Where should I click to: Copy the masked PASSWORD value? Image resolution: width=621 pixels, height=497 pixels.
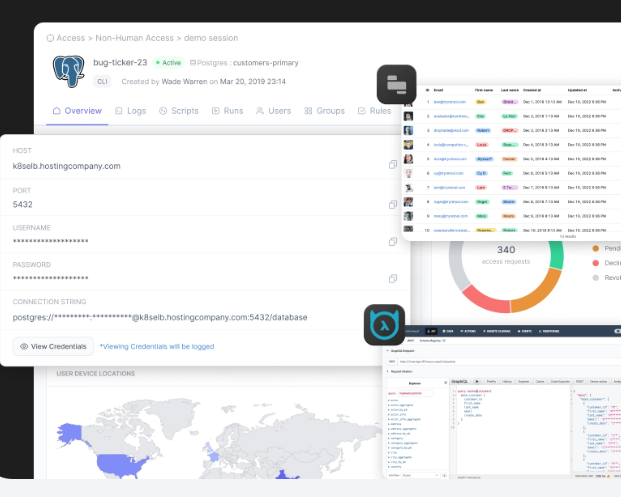coord(392,278)
